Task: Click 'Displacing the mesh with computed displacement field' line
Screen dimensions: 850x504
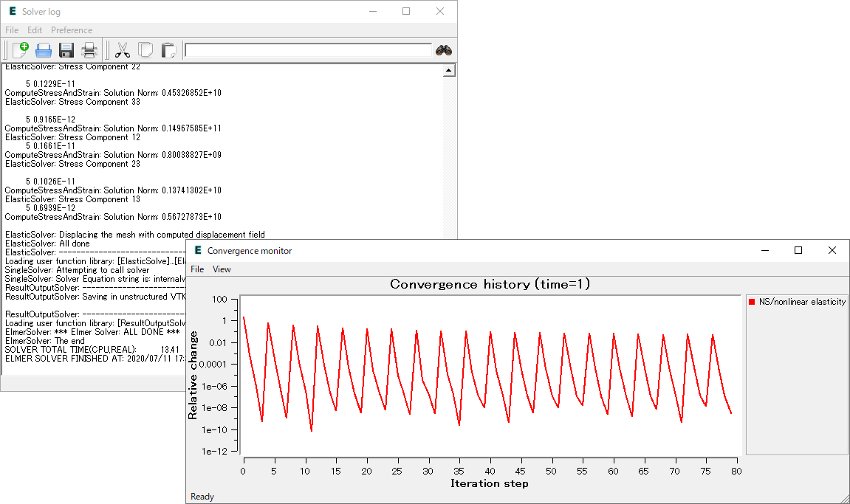Action: (x=135, y=235)
